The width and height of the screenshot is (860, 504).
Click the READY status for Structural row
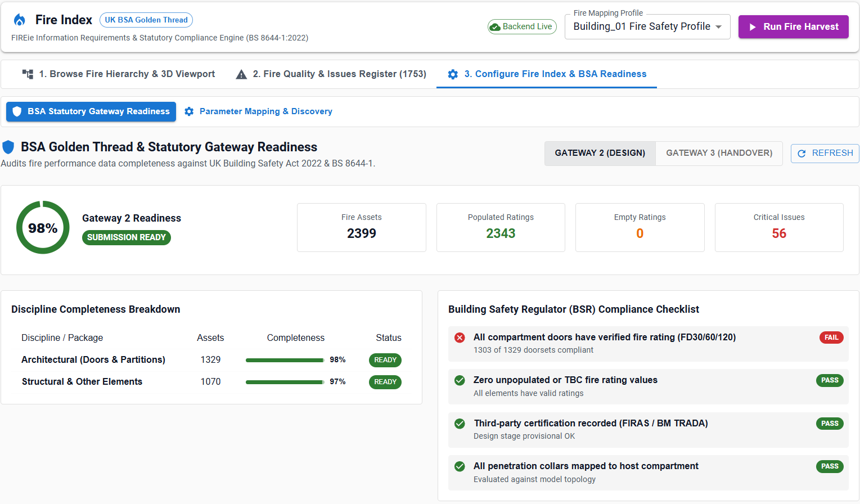coord(385,382)
